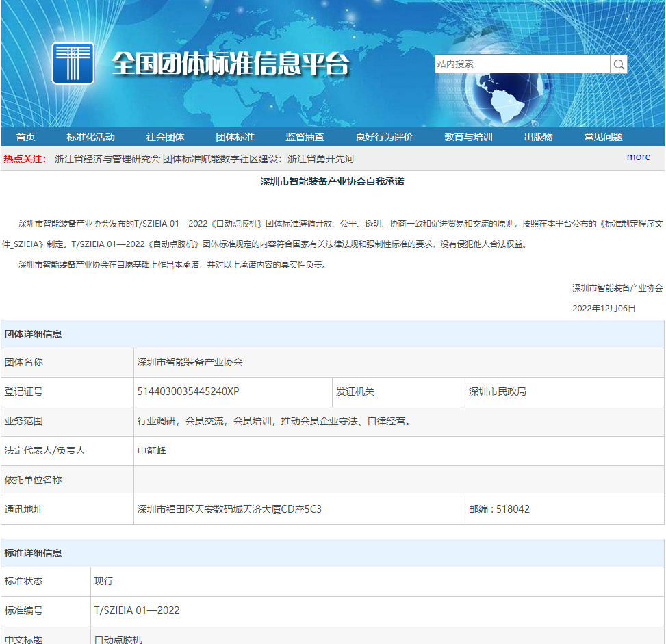
Task: Click the 业务范围 label cell
Action: coord(67,421)
